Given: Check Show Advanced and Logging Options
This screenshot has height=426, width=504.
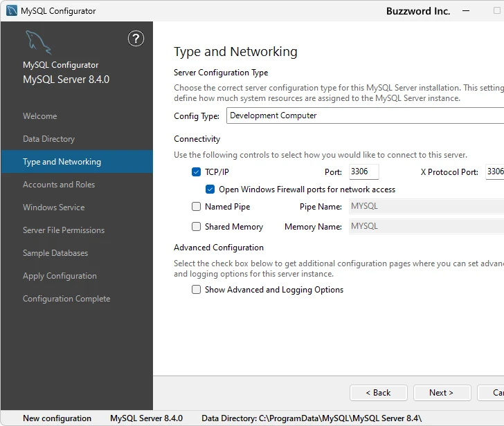Looking at the screenshot, I should [x=196, y=290].
